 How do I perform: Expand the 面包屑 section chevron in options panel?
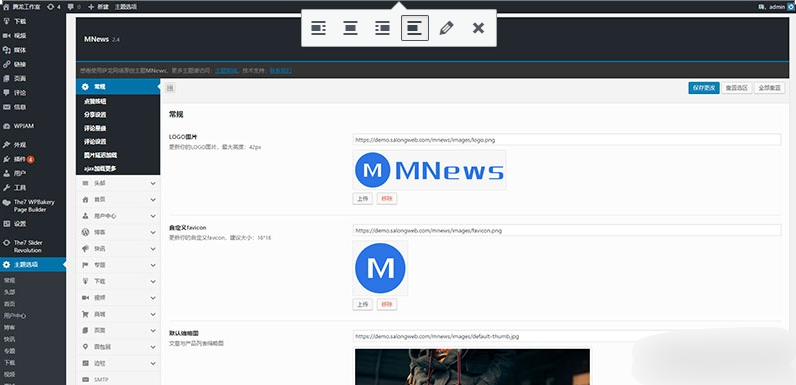(153, 347)
